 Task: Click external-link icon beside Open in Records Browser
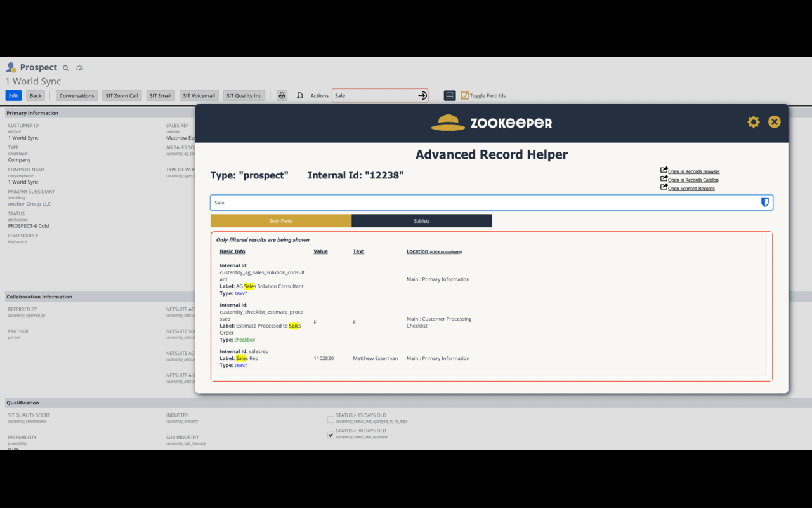coord(664,170)
